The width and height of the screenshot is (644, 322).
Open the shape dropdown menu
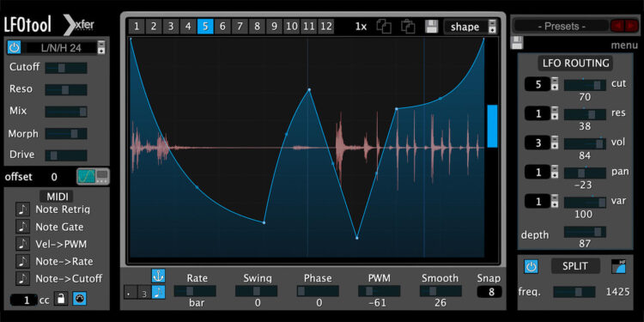(x=471, y=27)
